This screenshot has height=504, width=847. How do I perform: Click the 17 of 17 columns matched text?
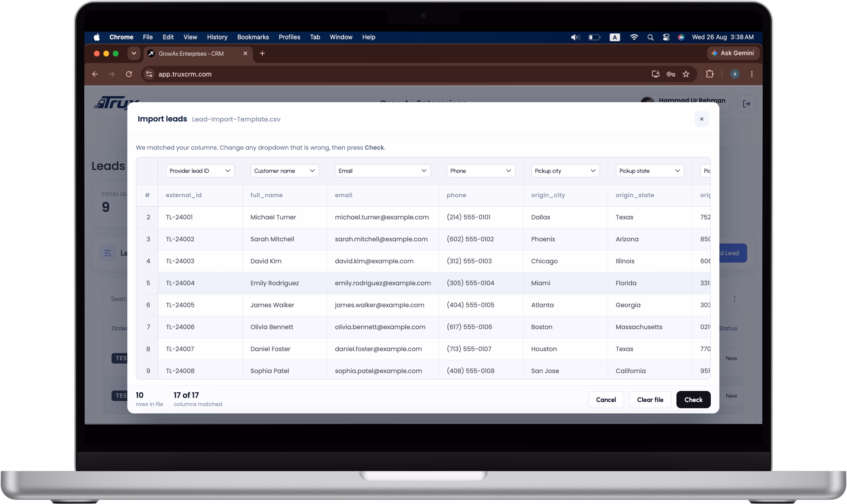pos(198,399)
